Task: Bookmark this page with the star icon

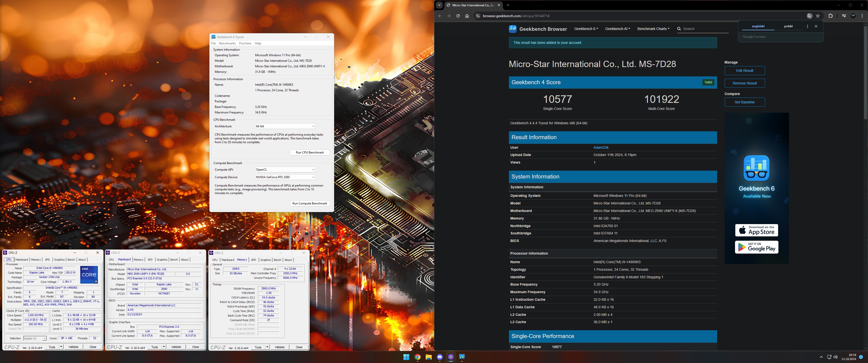Action: tap(818, 16)
